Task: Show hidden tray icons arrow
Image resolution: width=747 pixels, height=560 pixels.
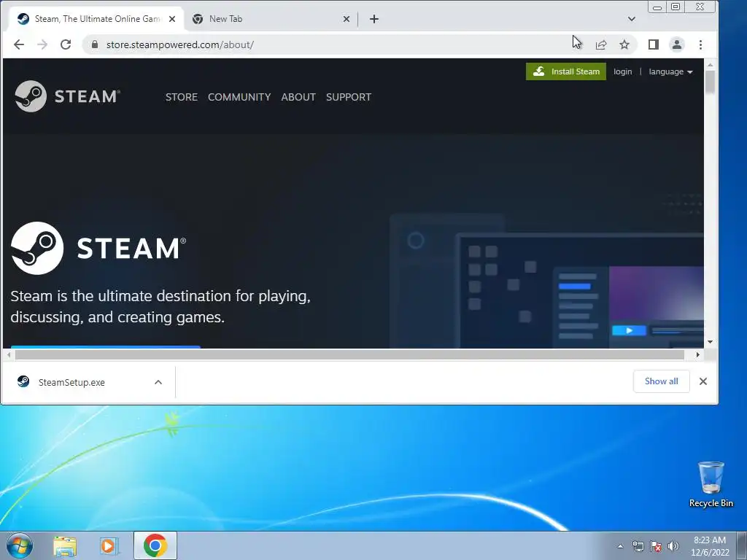Action: 620,547
